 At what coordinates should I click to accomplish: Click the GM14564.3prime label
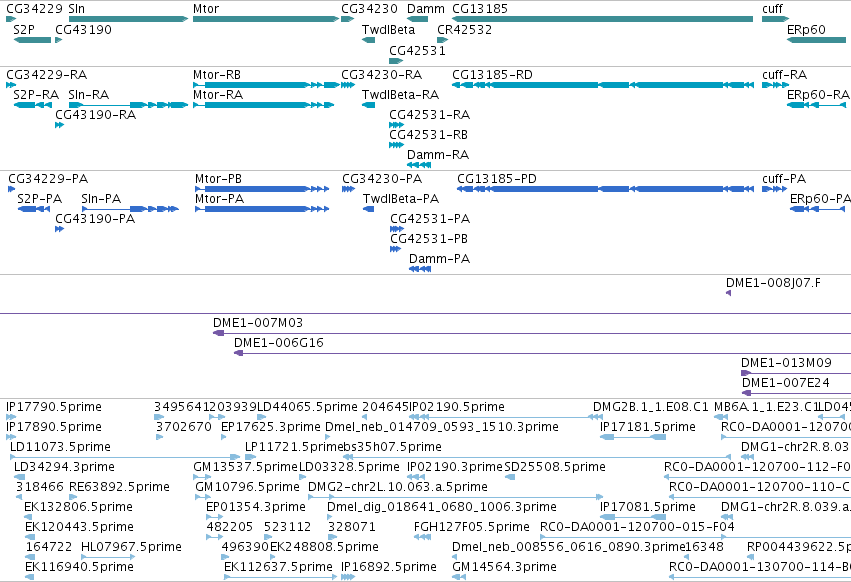pyautogui.click(x=504, y=567)
